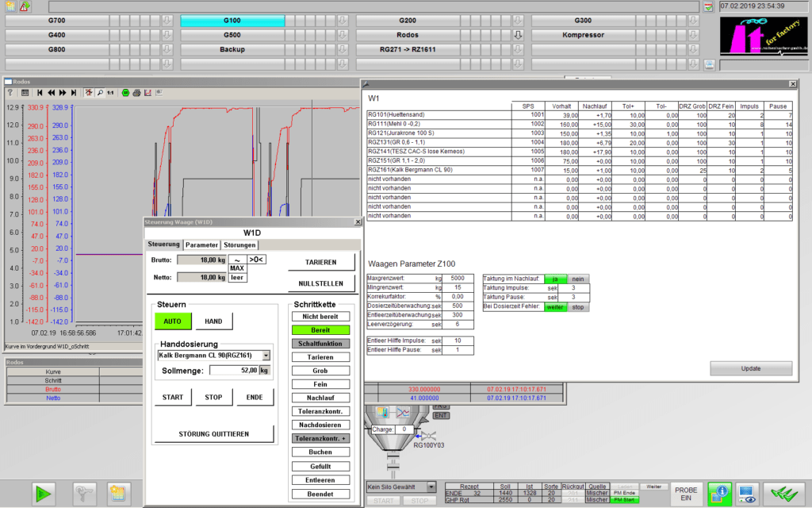
Task: Switch to the Parameter tab
Action: click(201, 245)
